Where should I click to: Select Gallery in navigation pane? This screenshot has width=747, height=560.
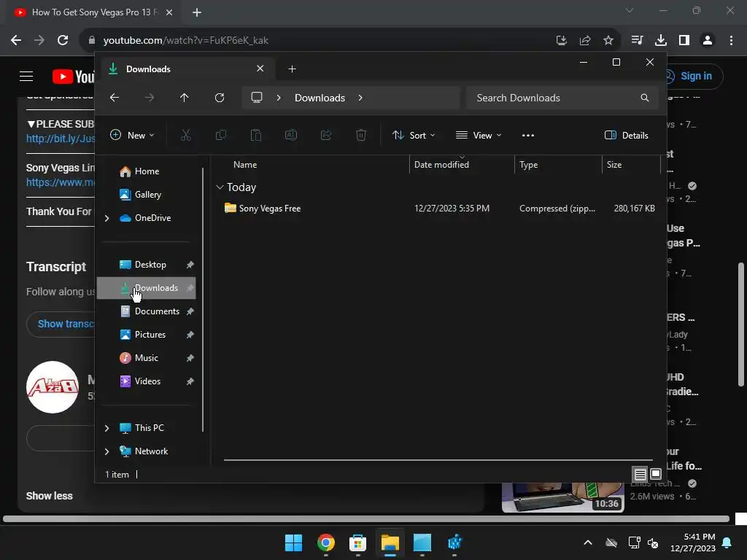[147, 195]
